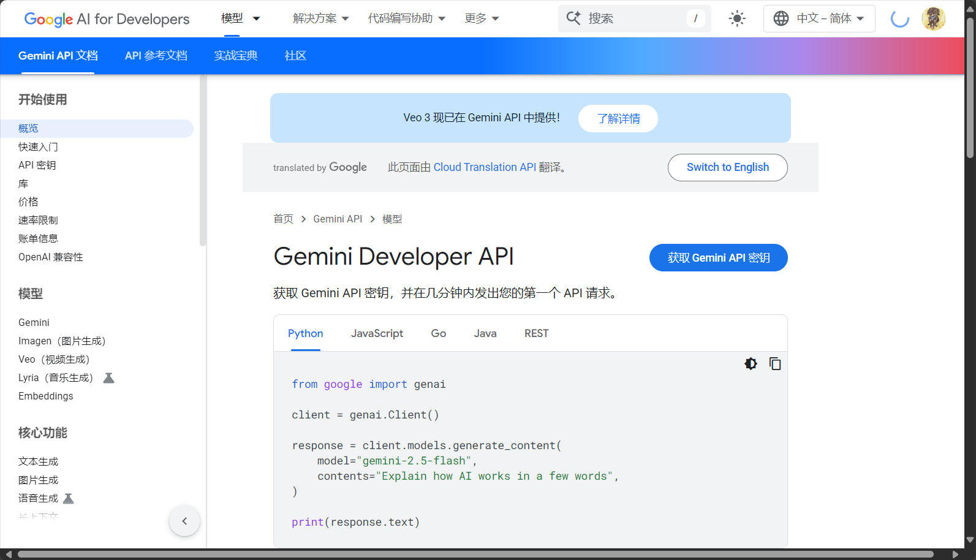The width and height of the screenshot is (976, 560).
Task: Open OpenAI 兼容性 sidebar item
Action: [x=51, y=257]
